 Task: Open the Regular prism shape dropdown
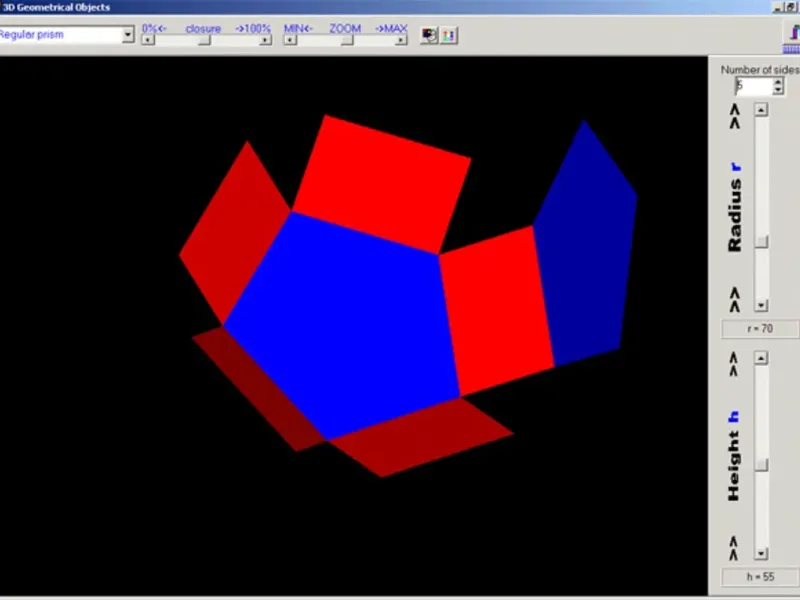pyautogui.click(x=127, y=35)
